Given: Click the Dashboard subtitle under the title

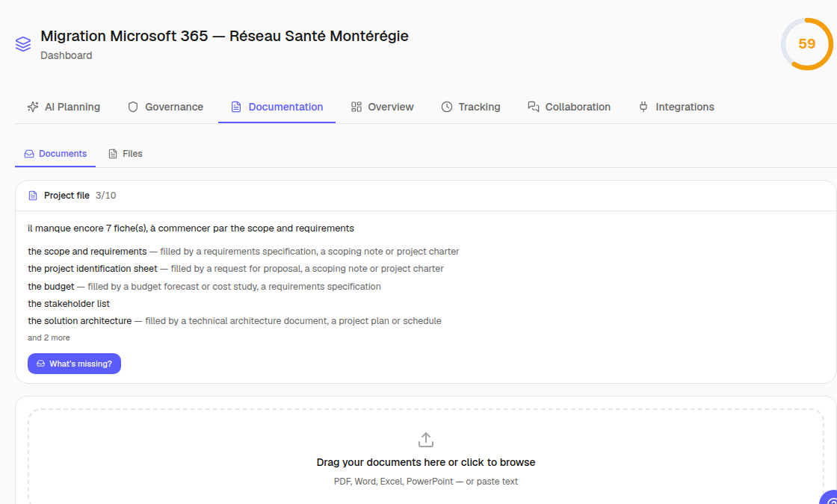Looking at the screenshot, I should (67, 55).
